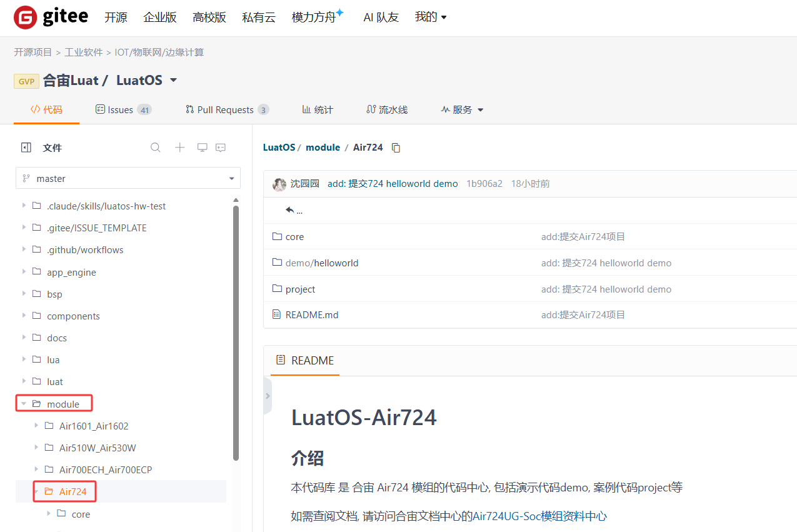The height and width of the screenshot is (532, 797).
Task: Select app_engine folder in tree
Action: 71,272
